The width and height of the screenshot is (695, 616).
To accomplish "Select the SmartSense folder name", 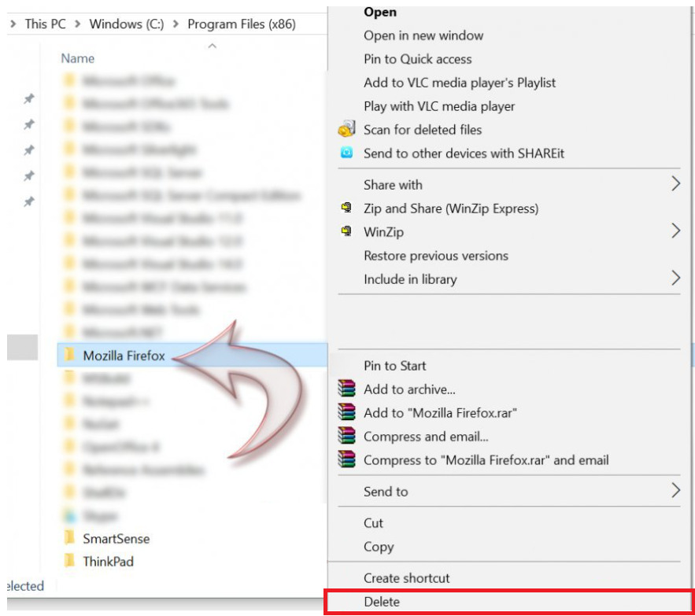I will click(116, 538).
